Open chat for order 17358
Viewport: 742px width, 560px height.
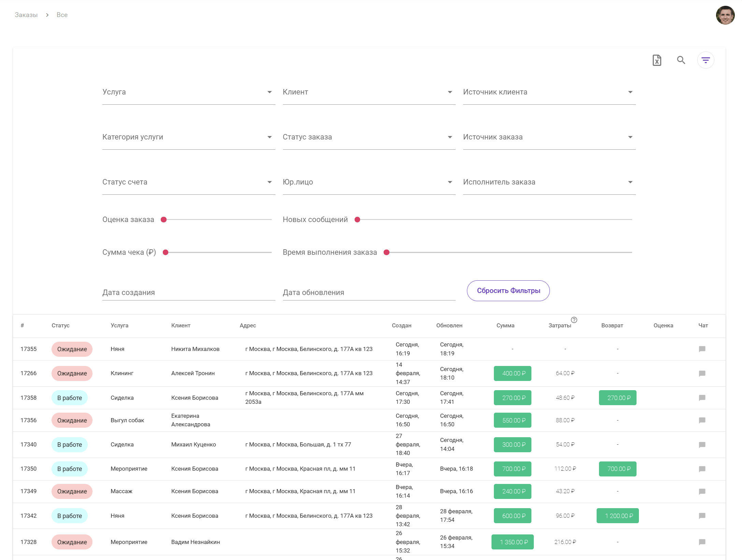[x=702, y=398]
